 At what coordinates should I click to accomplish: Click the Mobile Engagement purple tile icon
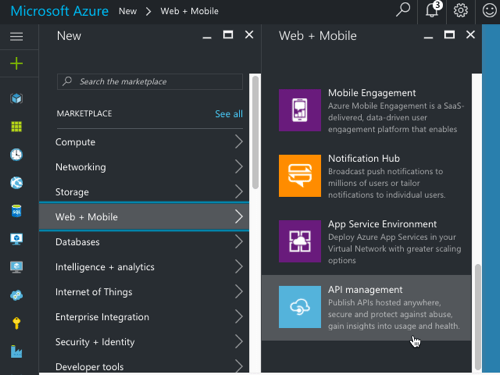[300, 110]
